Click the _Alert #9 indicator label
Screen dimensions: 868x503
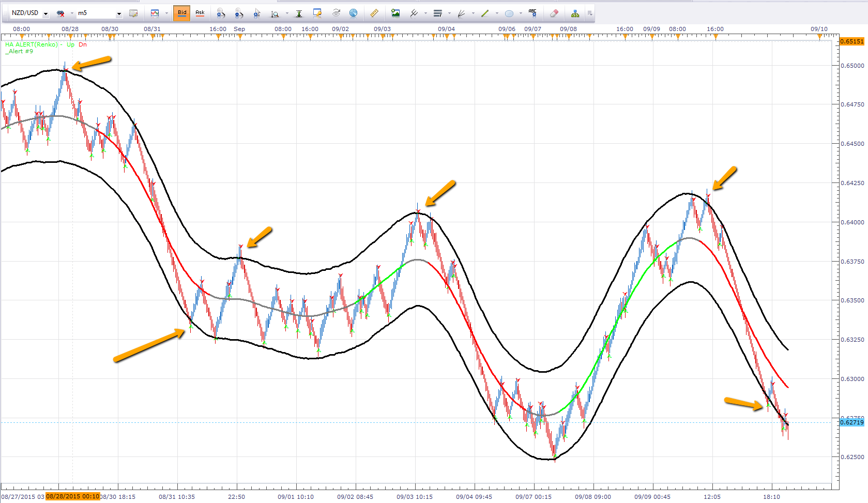click(x=19, y=51)
